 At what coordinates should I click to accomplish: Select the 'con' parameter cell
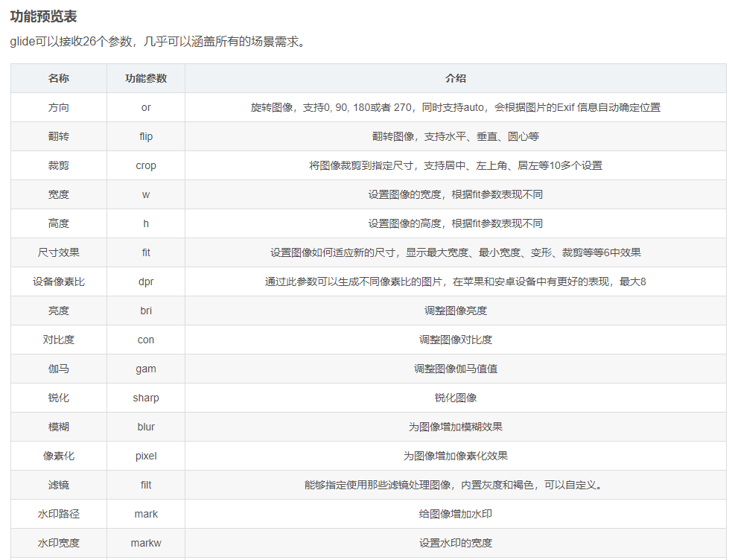[146, 340]
